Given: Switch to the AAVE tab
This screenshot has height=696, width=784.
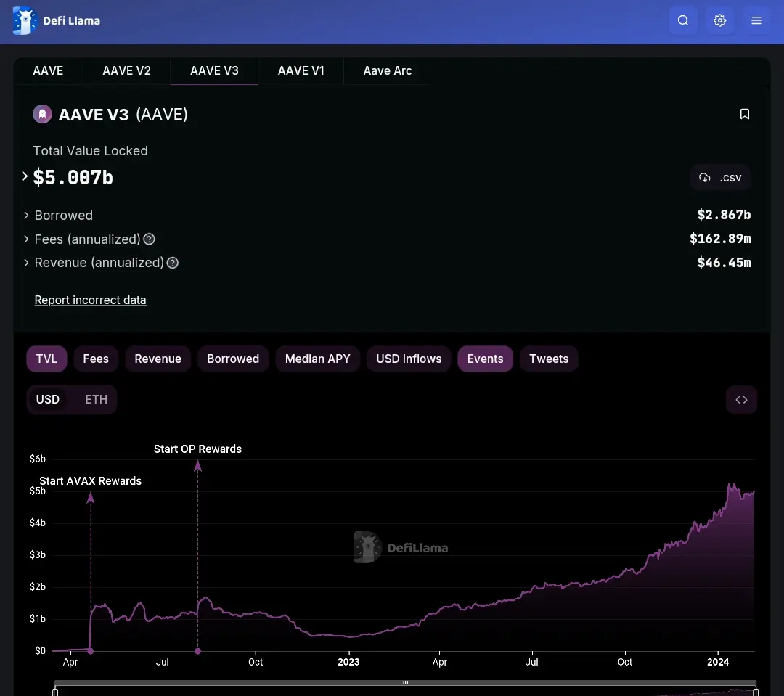Looking at the screenshot, I should [48, 71].
